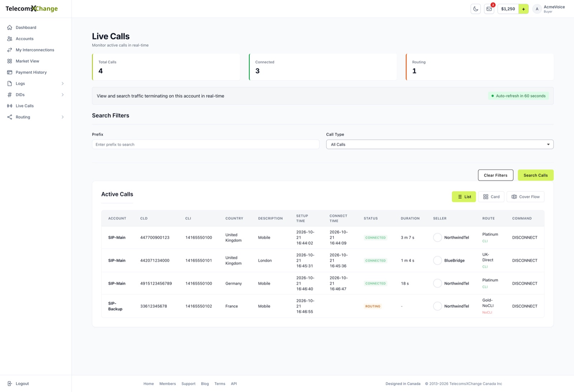This screenshot has width=574, height=392.
Task: Click the Payment History card icon
Action: [x=10, y=72]
